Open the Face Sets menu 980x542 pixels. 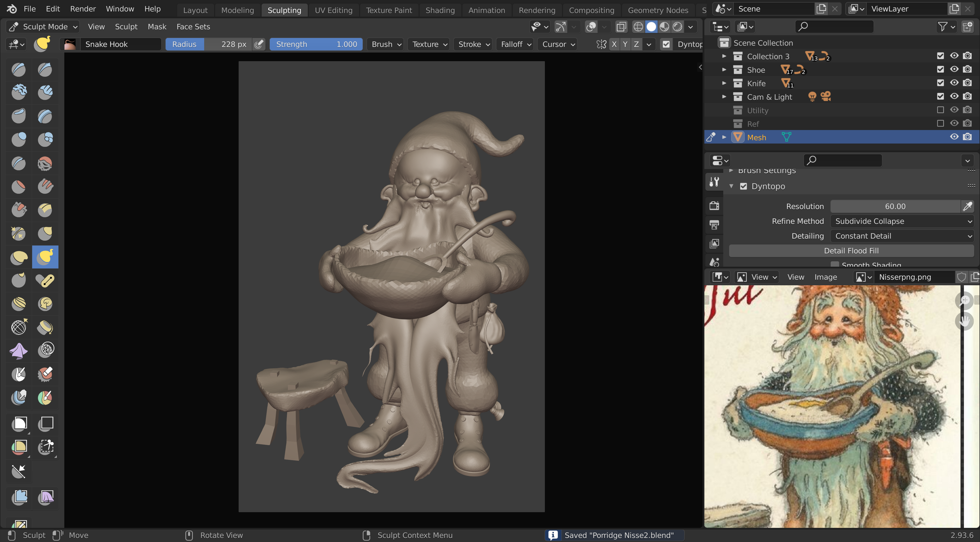193,27
